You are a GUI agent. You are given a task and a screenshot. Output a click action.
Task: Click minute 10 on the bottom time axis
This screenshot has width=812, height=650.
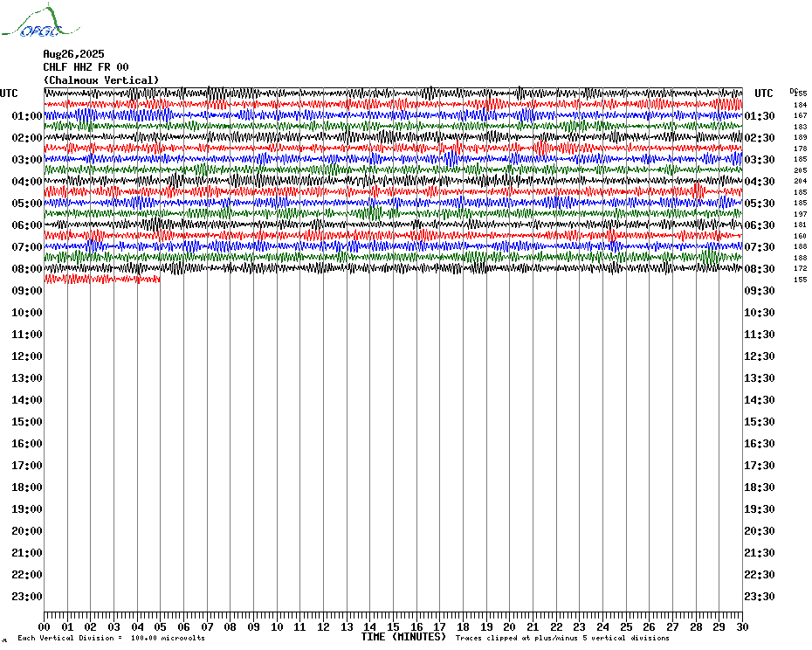[x=277, y=627]
